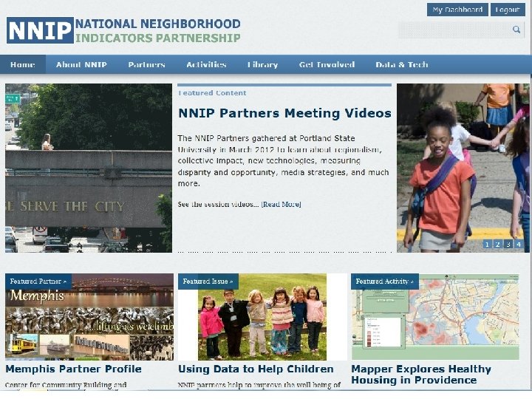Open the Partners menu
Viewport: 532px width, 399px height.
click(x=146, y=64)
